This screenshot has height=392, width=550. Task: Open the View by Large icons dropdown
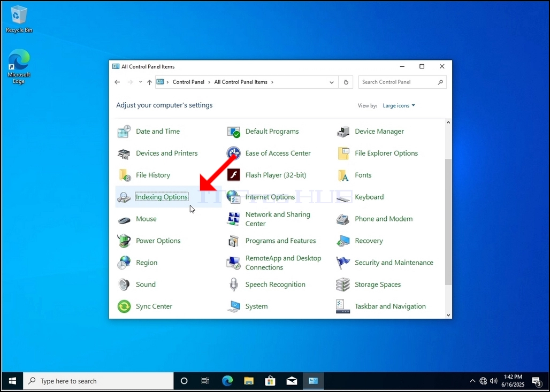click(x=399, y=105)
